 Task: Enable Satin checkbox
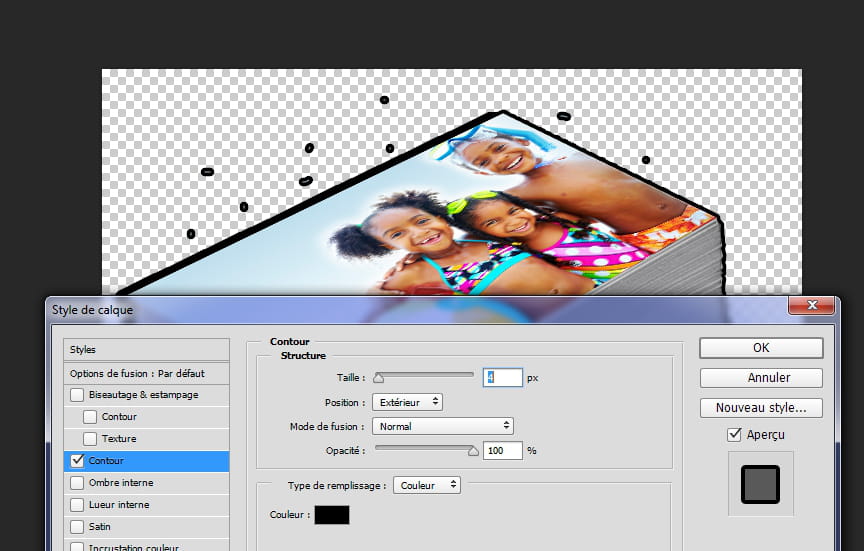tap(77, 527)
